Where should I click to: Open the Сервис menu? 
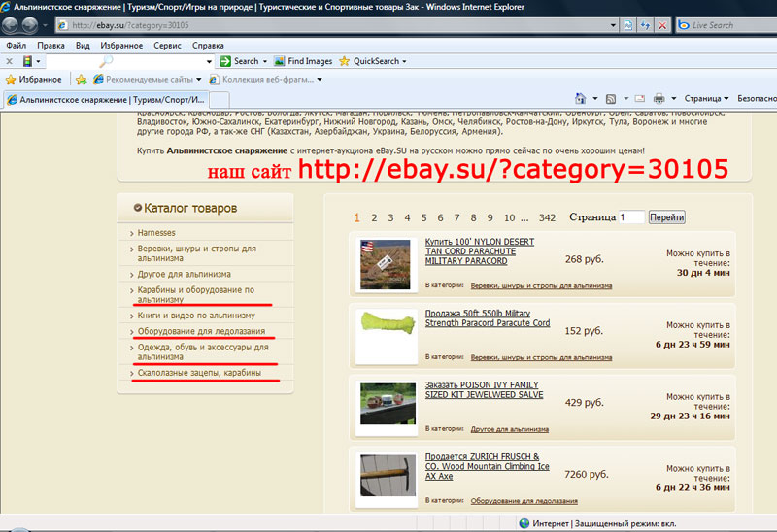tap(167, 45)
